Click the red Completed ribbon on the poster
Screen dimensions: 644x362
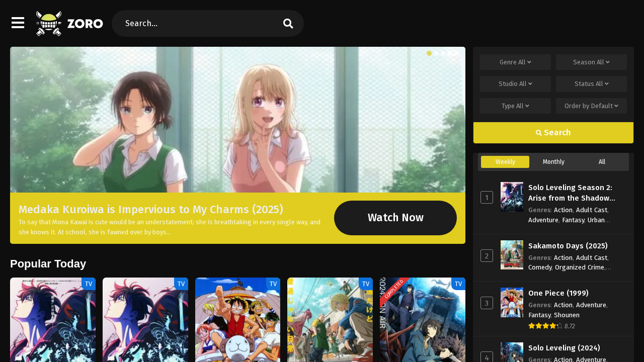(394, 290)
